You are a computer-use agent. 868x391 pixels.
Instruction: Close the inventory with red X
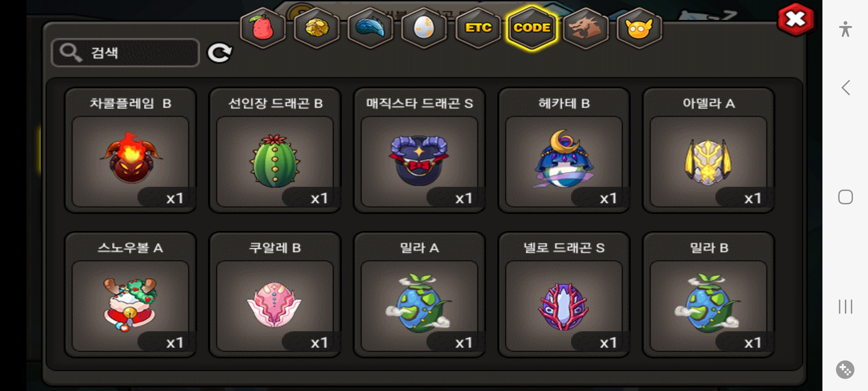(796, 20)
